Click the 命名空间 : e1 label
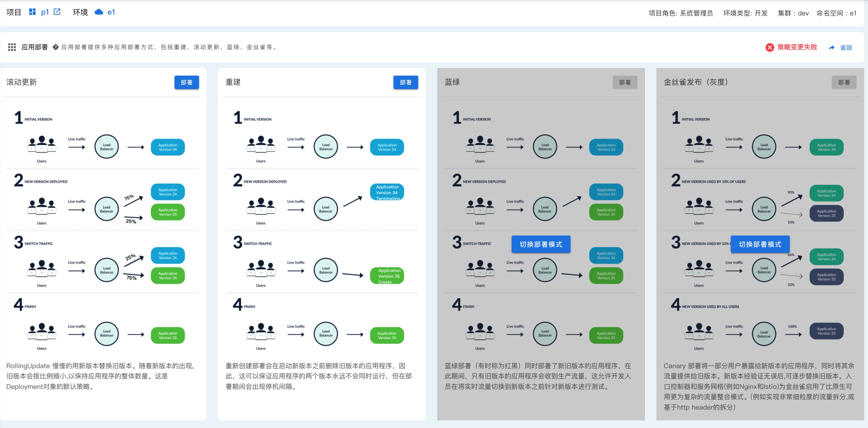Image resolution: width=868 pixels, height=428 pixels. coord(836,13)
